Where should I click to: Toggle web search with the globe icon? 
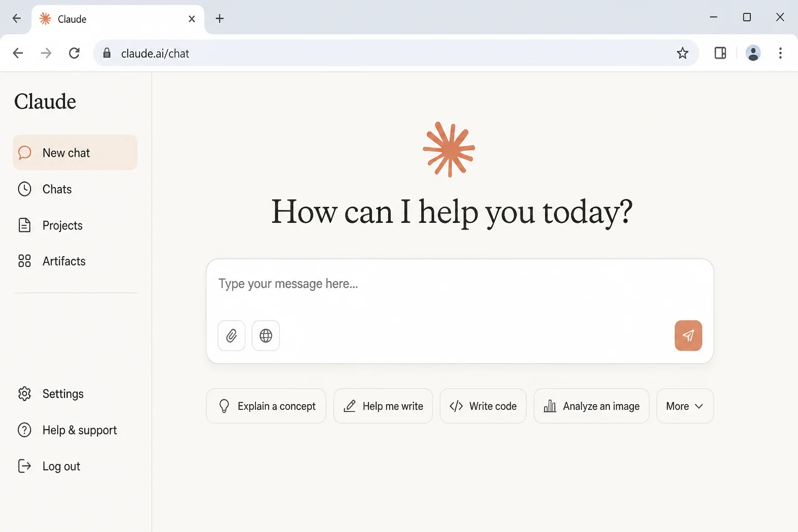click(x=266, y=336)
